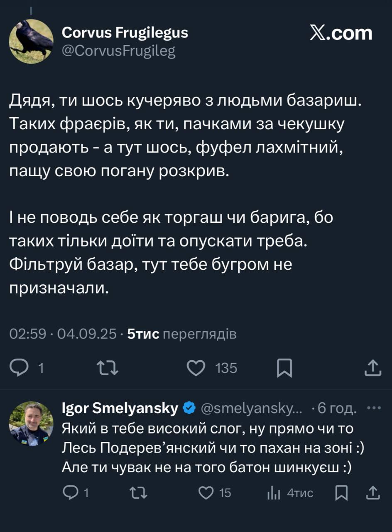
Task: Like Igor Smelyansky's reply with 15 likes
Action: 205,493
